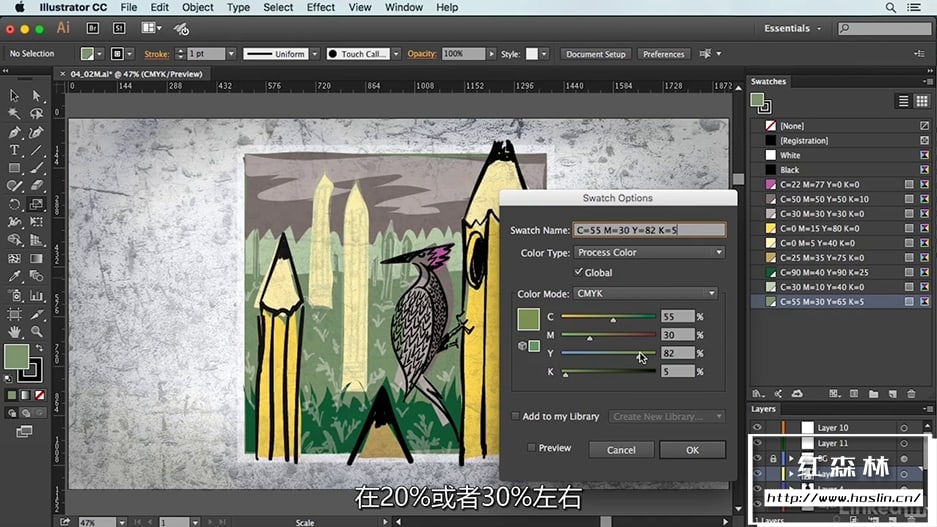Open the Apple menu

tap(19, 7)
